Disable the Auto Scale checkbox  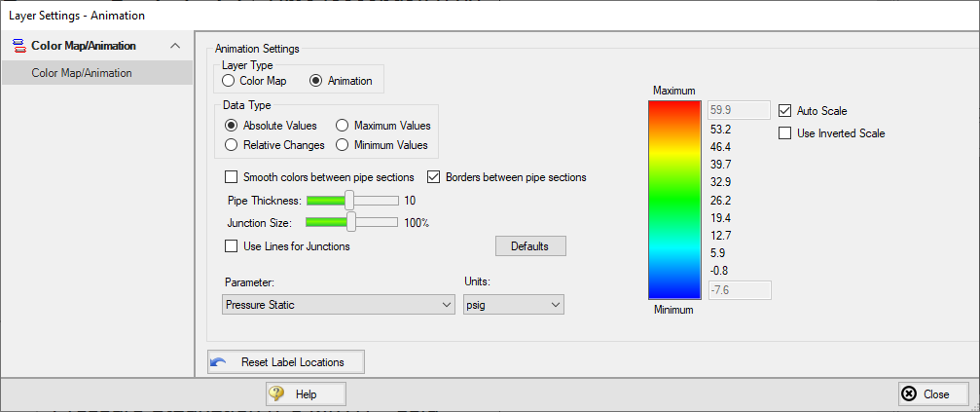coord(785,111)
